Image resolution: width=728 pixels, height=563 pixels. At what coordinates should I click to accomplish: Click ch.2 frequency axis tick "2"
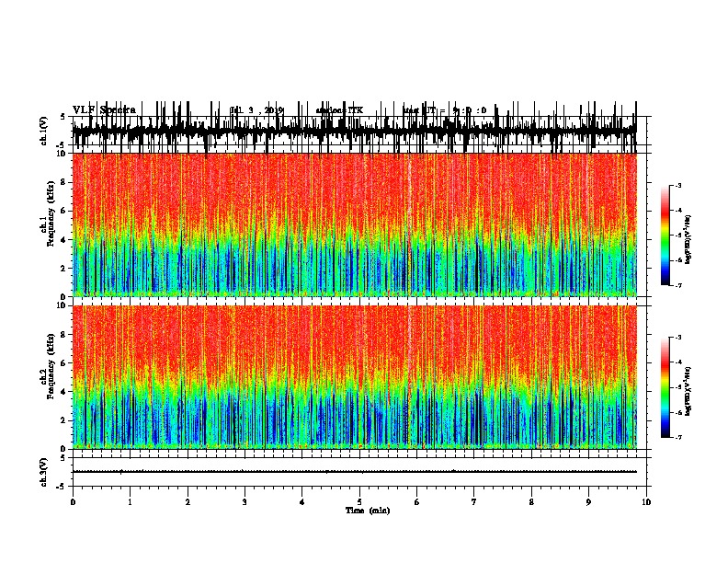(64, 420)
